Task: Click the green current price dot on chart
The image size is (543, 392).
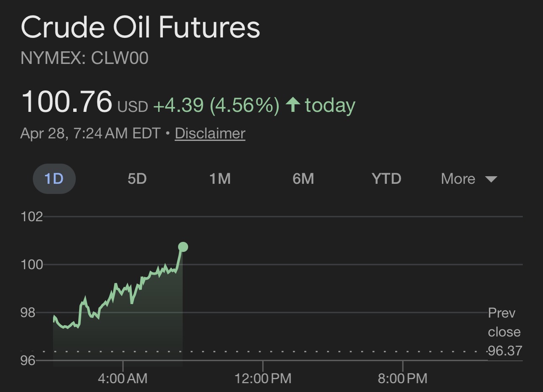Action: click(183, 247)
